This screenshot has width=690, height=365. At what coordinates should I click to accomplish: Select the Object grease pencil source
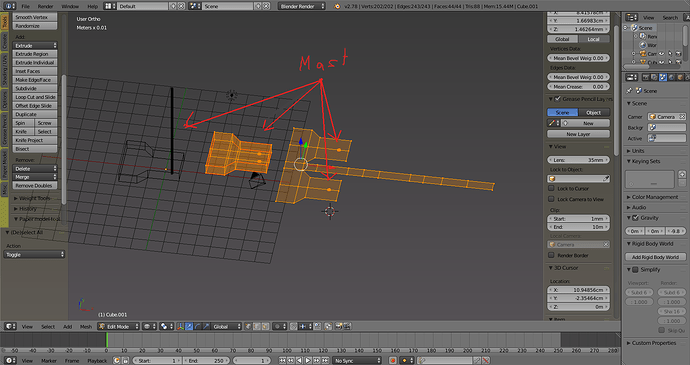(594, 112)
